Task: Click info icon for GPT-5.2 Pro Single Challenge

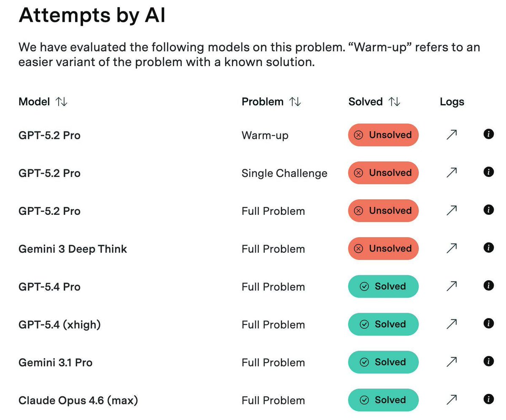Action: [x=488, y=172]
